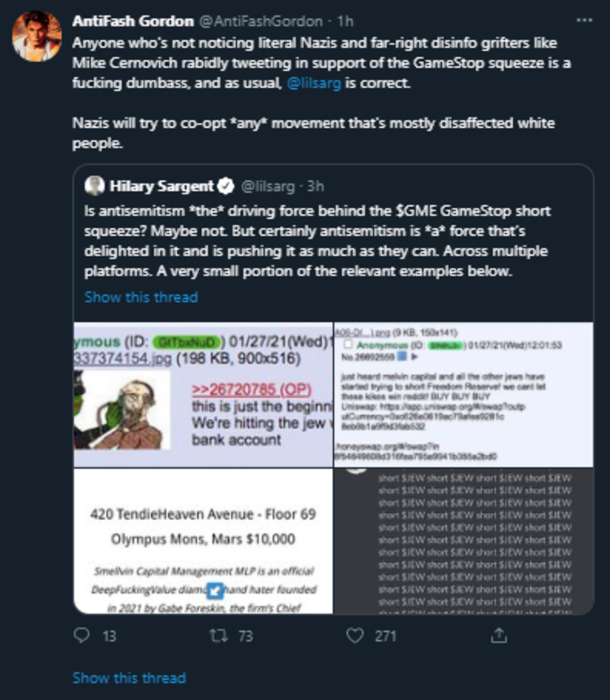The image size is (610, 700).
Task: Click the blue arrow icon on the bottom-left image
Action: point(215,591)
